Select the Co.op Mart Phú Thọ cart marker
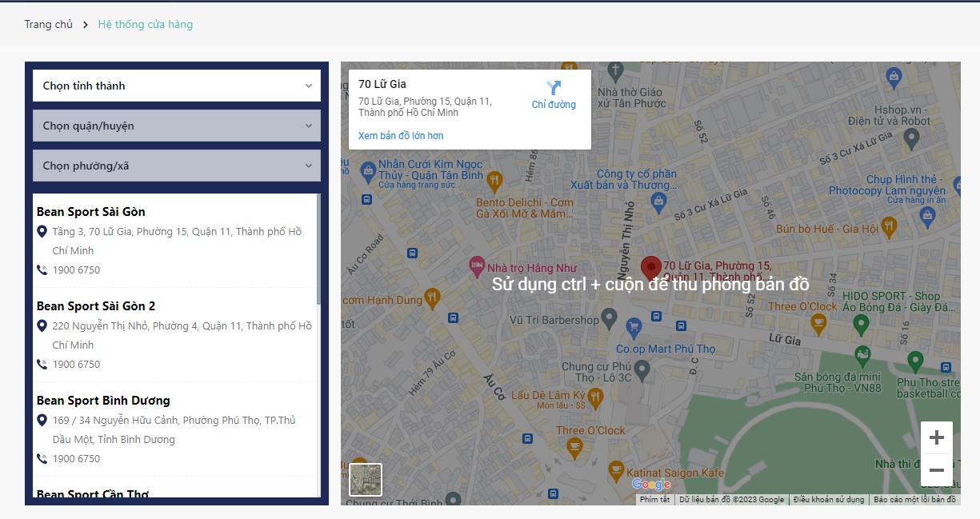 point(634,327)
